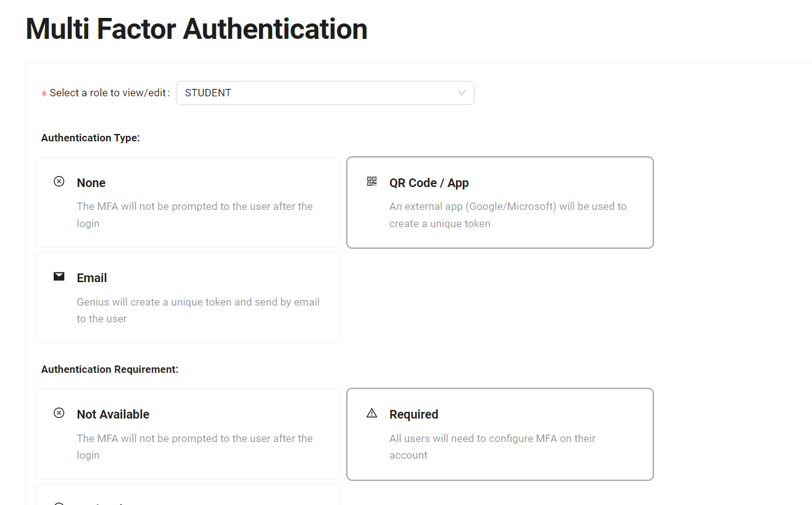
Task: Click the 'Authentication Requirement:' section label
Action: click(110, 369)
